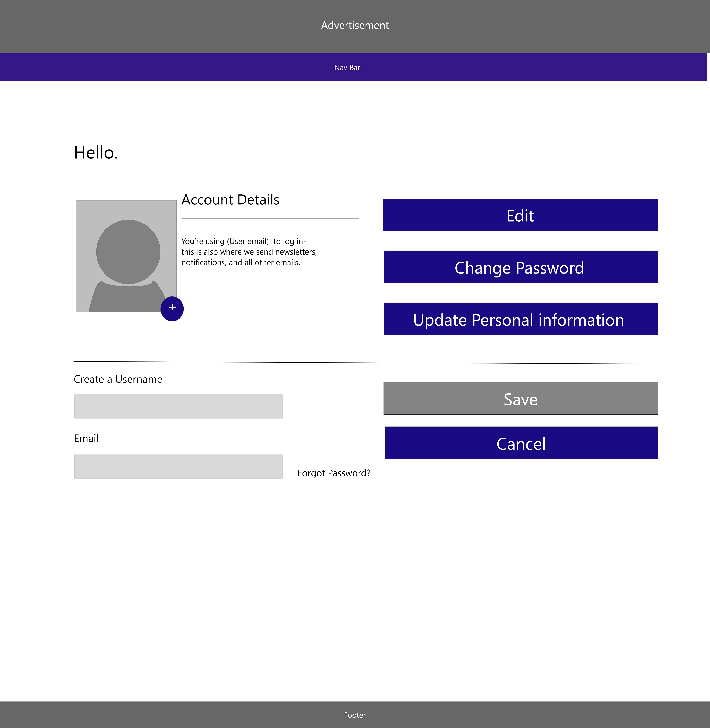Click the Footer area
This screenshot has width=710, height=728.
pos(355,714)
